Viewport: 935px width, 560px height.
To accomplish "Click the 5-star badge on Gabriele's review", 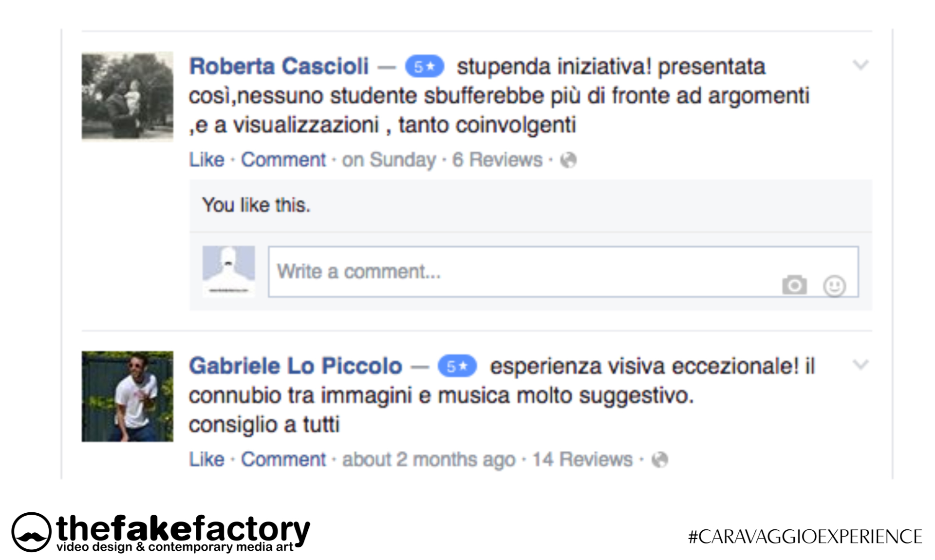I will [x=457, y=366].
